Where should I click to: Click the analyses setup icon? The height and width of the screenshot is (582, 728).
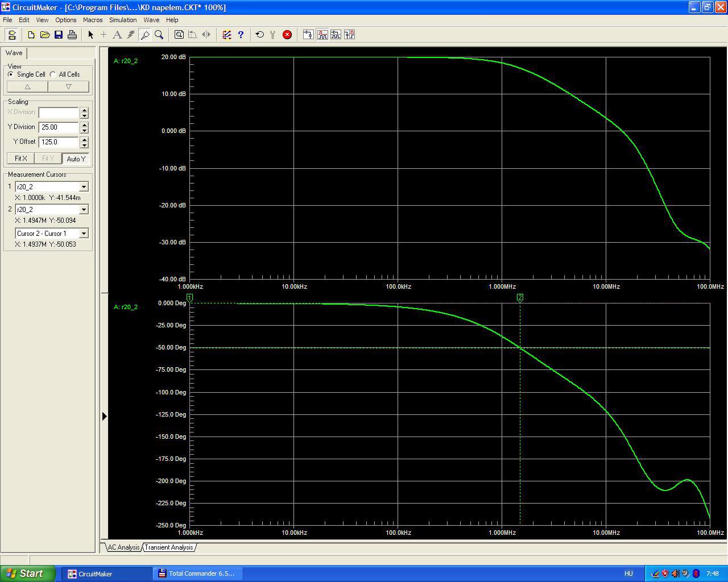tap(227, 35)
